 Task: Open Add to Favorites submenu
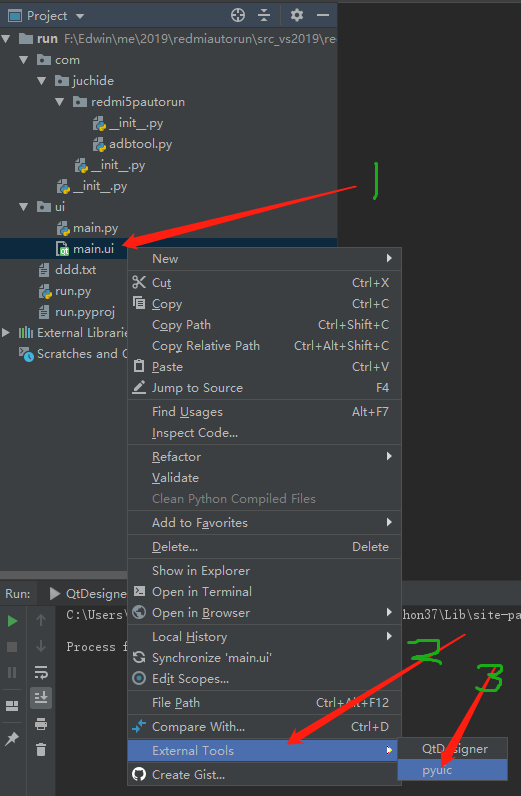[264, 522]
